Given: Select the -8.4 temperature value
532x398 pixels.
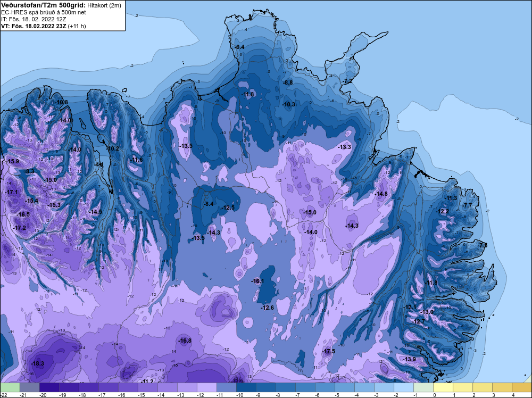Looking at the screenshot, I should [x=209, y=204].
